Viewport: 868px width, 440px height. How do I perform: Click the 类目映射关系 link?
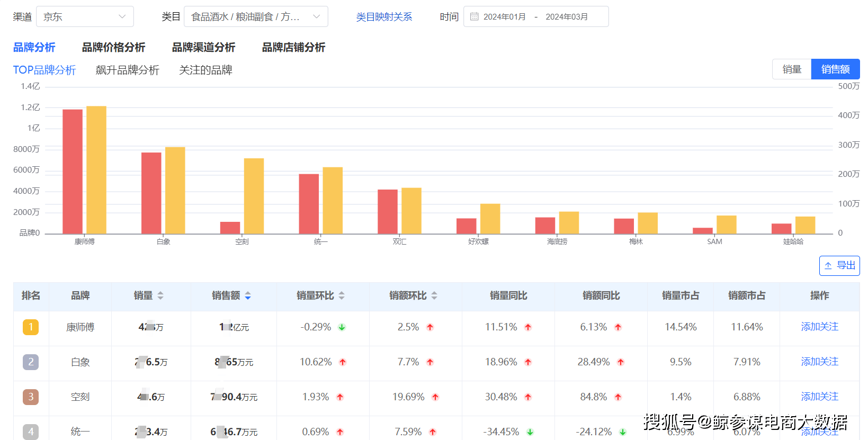pyautogui.click(x=384, y=17)
